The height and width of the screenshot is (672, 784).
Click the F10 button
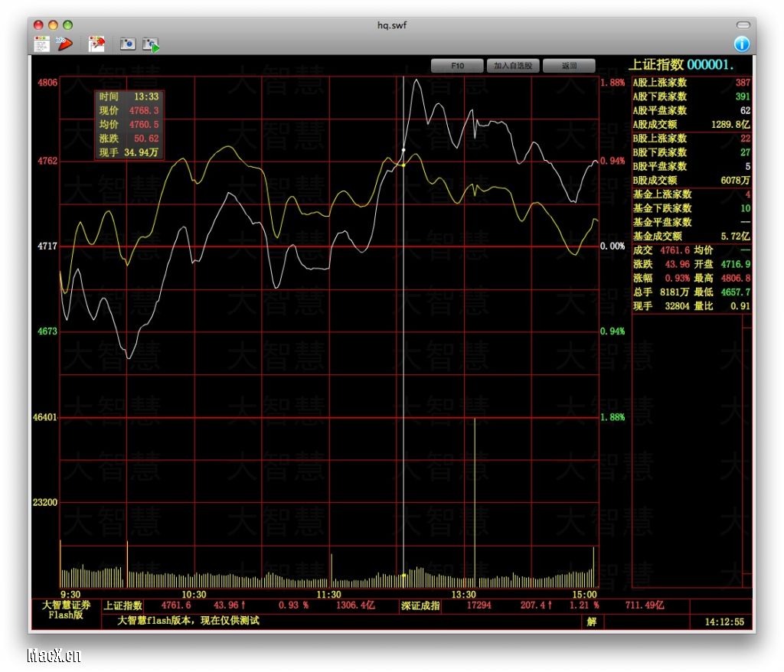pos(457,66)
